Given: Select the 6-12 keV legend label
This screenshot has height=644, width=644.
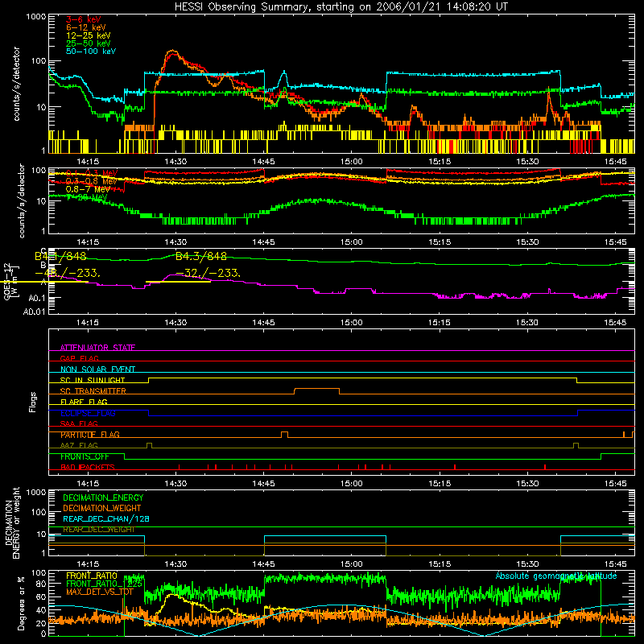Looking at the screenshot, I should pos(86,27).
